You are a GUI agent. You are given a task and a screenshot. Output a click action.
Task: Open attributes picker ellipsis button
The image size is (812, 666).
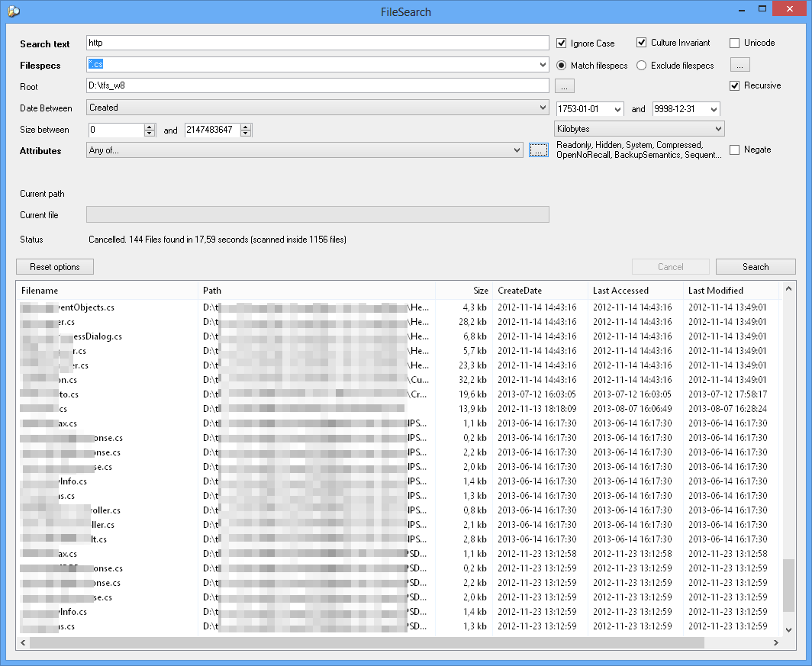(539, 150)
